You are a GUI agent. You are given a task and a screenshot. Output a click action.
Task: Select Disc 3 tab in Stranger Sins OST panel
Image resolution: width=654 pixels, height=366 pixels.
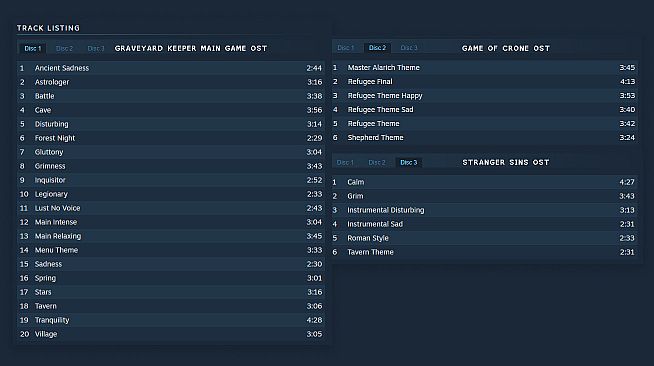[x=409, y=162]
